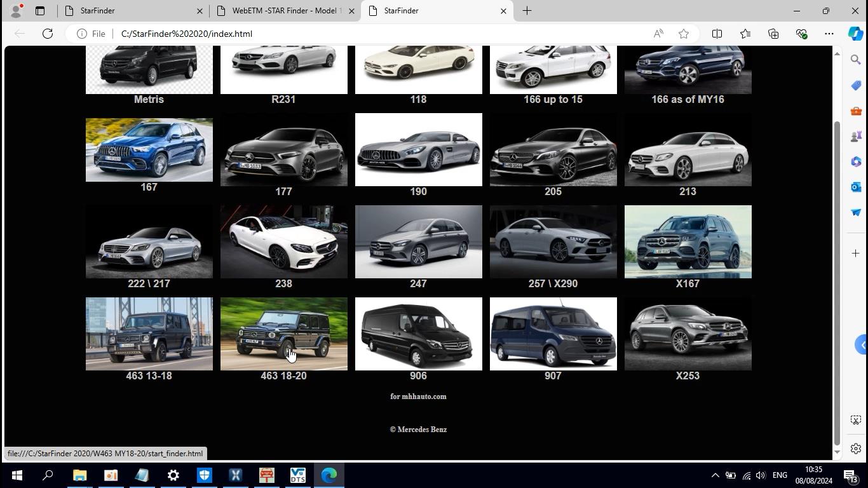
Task: Open the tab actions menu icon
Action: pyautogui.click(x=39, y=11)
